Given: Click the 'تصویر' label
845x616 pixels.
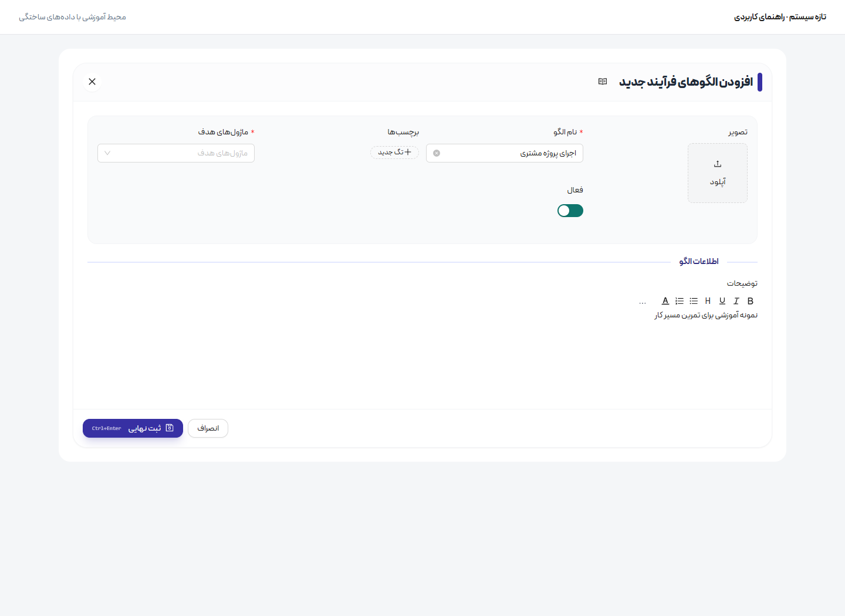Looking at the screenshot, I should (x=738, y=132).
